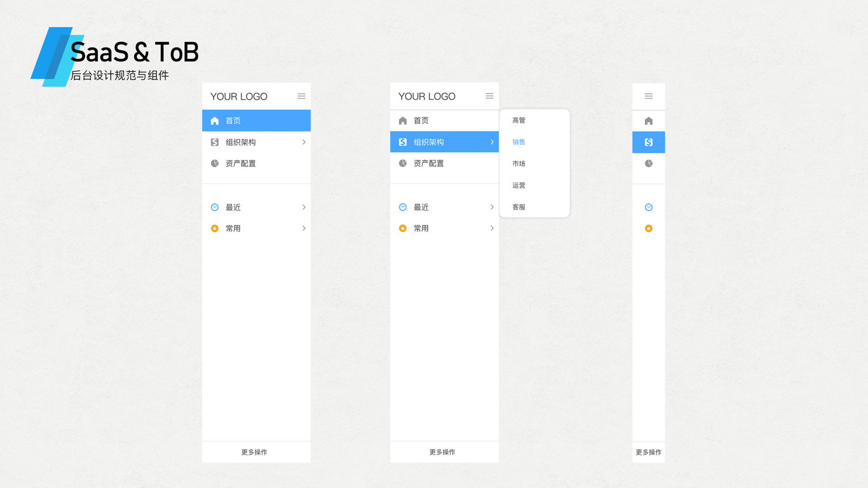Expand 组织架构 chevron in left sidebar
868x488 pixels.
tap(304, 142)
